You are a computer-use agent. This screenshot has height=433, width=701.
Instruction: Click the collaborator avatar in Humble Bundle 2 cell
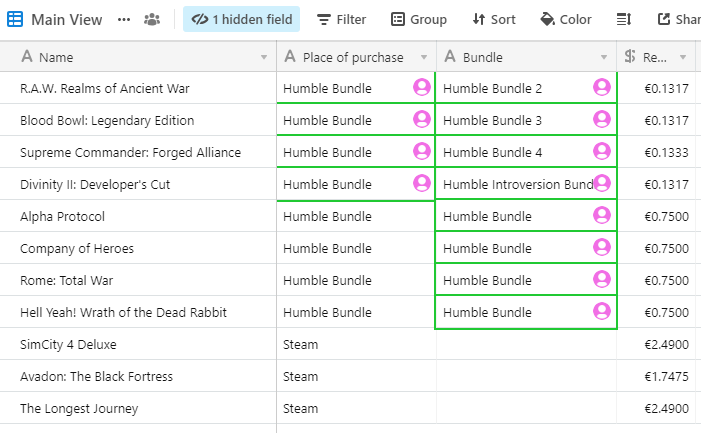click(602, 88)
